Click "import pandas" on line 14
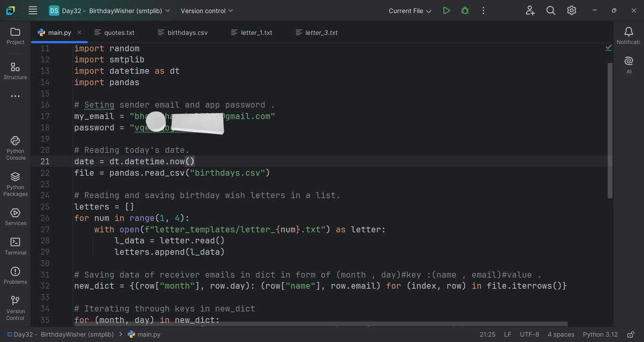 coord(107,83)
